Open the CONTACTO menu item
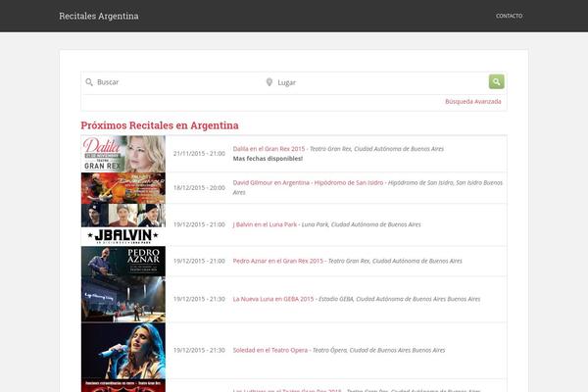This screenshot has height=392, width=588. coord(509,16)
